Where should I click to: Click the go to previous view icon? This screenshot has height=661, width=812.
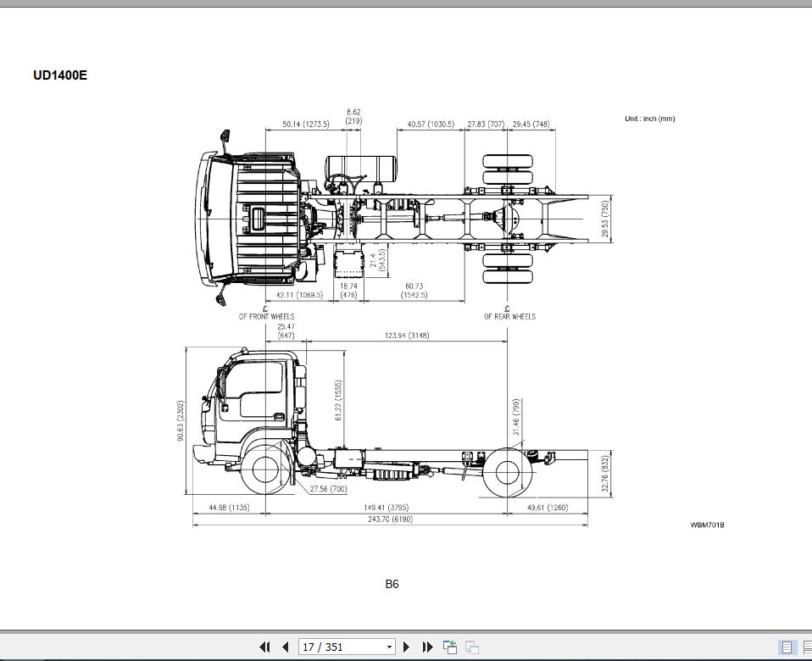point(450,647)
